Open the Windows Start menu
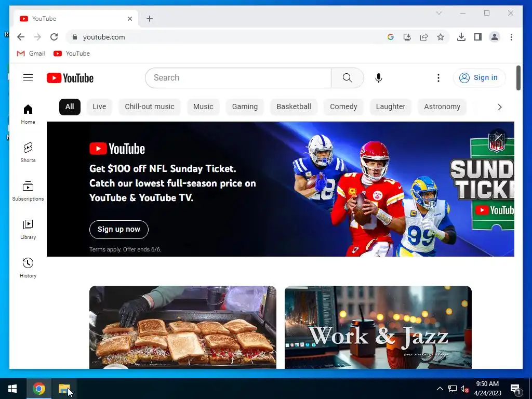Viewport: 532px width, 399px height. point(12,389)
